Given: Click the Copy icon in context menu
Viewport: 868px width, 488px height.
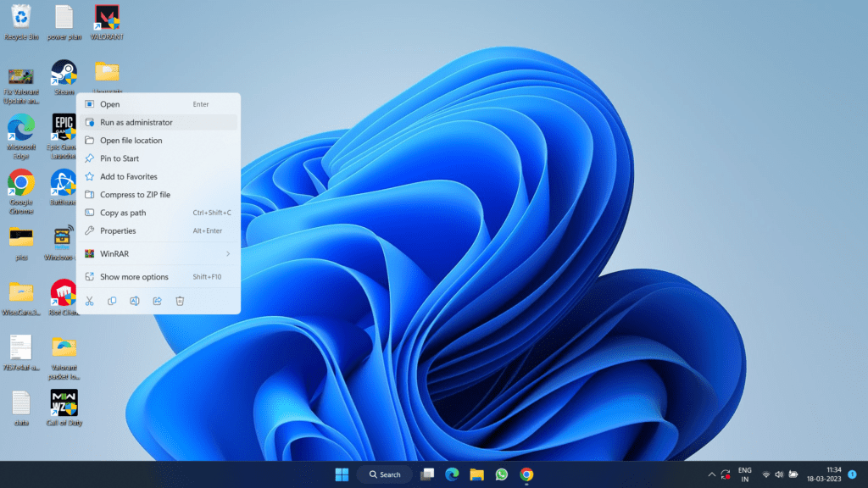Looking at the screenshot, I should (x=112, y=301).
